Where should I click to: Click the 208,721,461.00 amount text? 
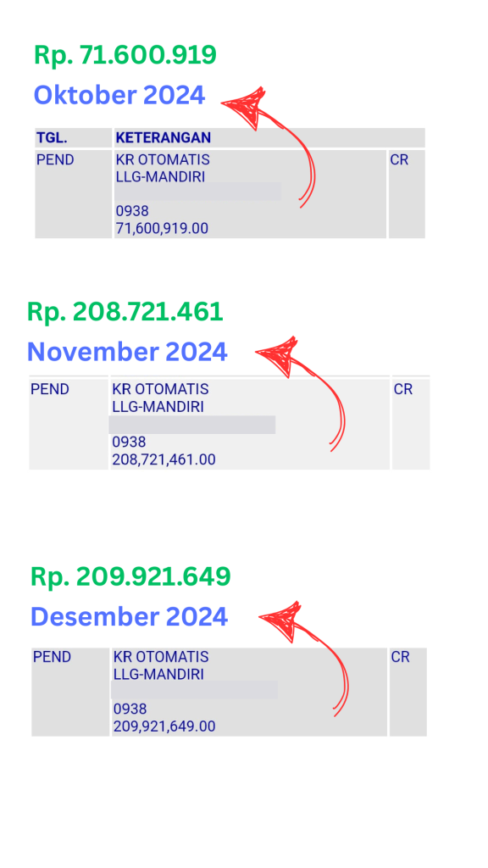tap(164, 459)
